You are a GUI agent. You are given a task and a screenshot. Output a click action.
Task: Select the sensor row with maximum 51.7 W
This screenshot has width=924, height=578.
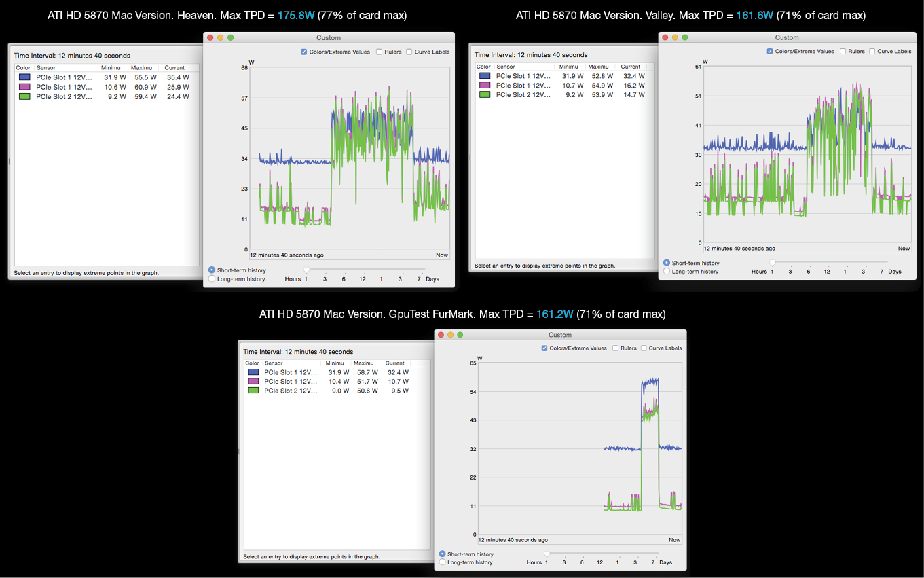(337, 381)
